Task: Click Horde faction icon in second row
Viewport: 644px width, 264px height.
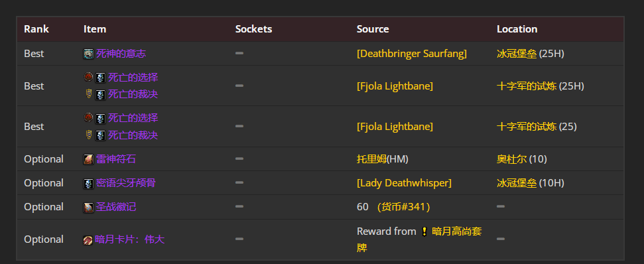Action: pos(88,77)
